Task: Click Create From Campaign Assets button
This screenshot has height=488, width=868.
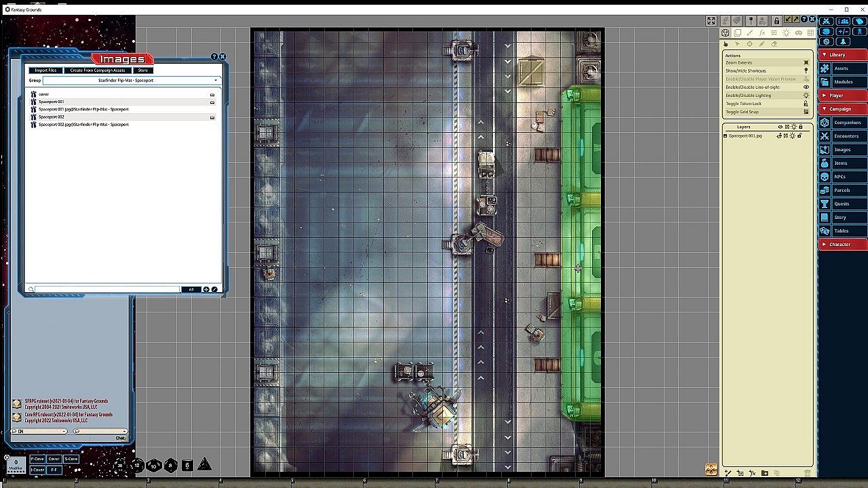Action: tap(98, 70)
